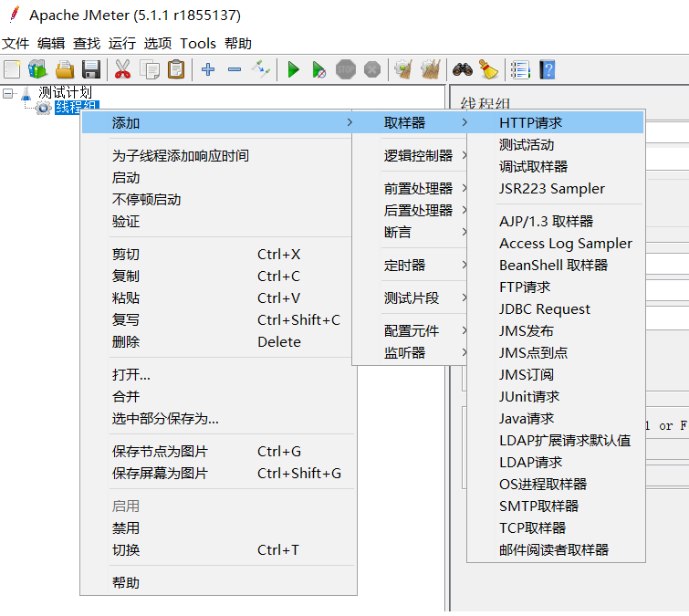Image resolution: width=689 pixels, height=616 pixels.
Task: Choose FTP请求 sampler
Action: (557, 287)
